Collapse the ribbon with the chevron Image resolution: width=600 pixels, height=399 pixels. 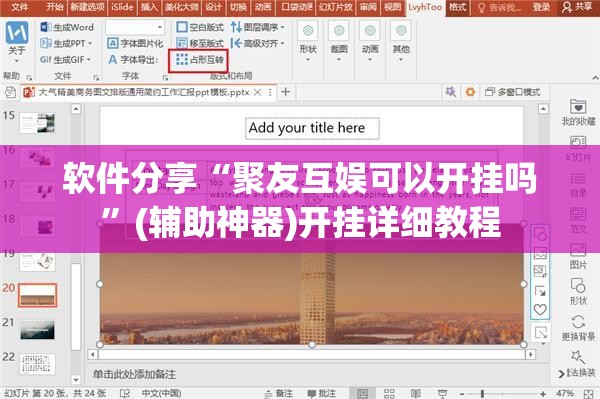point(595,77)
